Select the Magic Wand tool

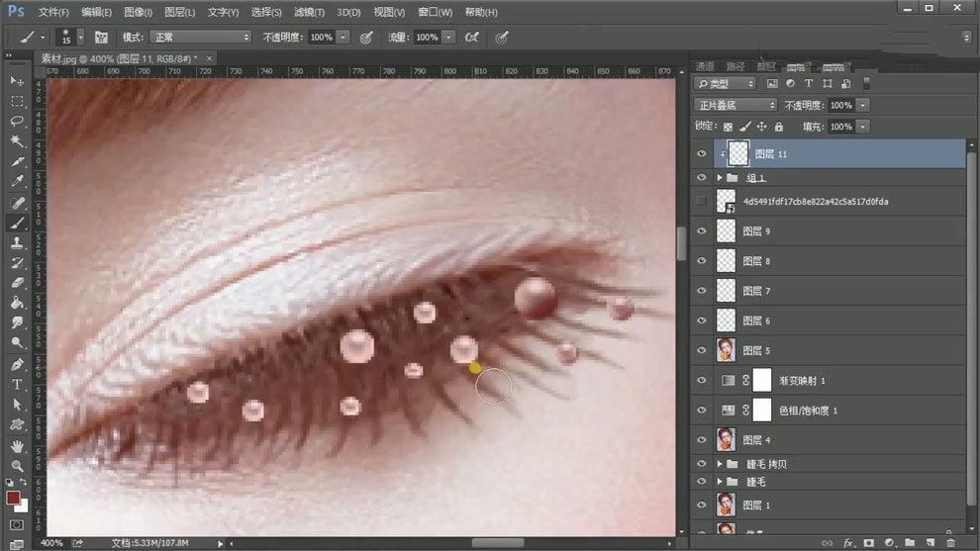[x=17, y=141]
